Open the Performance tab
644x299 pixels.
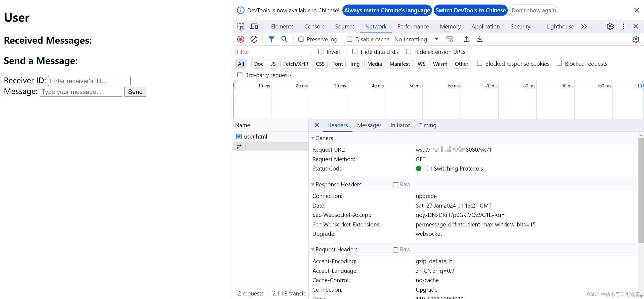tap(413, 26)
